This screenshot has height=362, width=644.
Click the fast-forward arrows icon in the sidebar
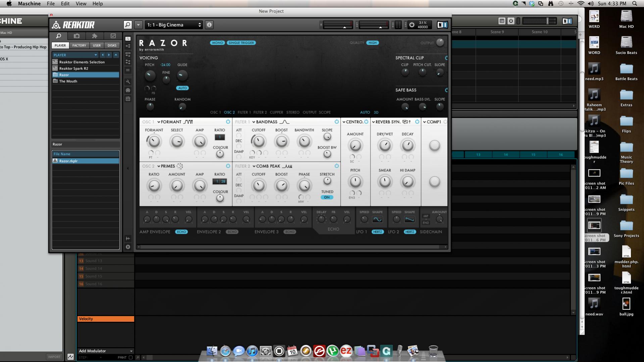(x=128, y=239)
